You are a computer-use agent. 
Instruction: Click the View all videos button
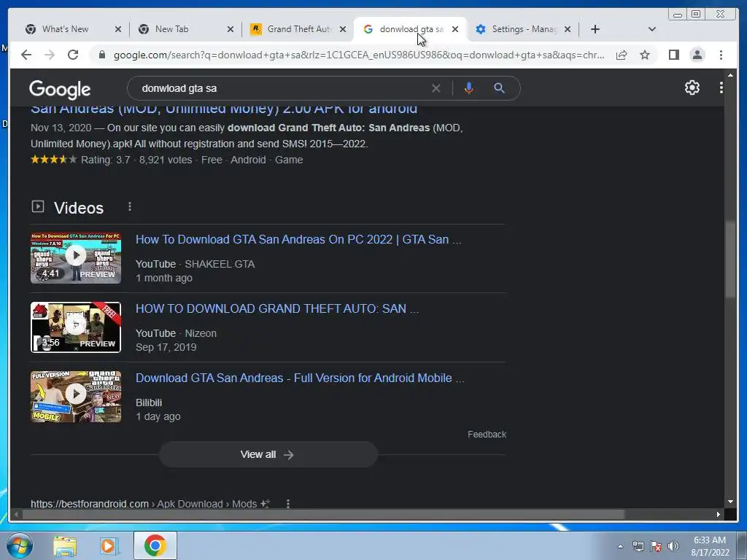(x=268, y=455)
